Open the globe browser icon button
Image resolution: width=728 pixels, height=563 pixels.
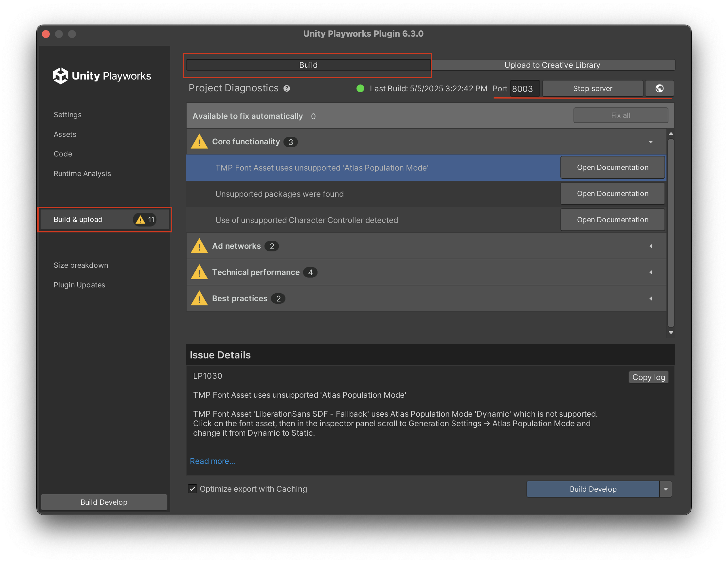(659, 88)
